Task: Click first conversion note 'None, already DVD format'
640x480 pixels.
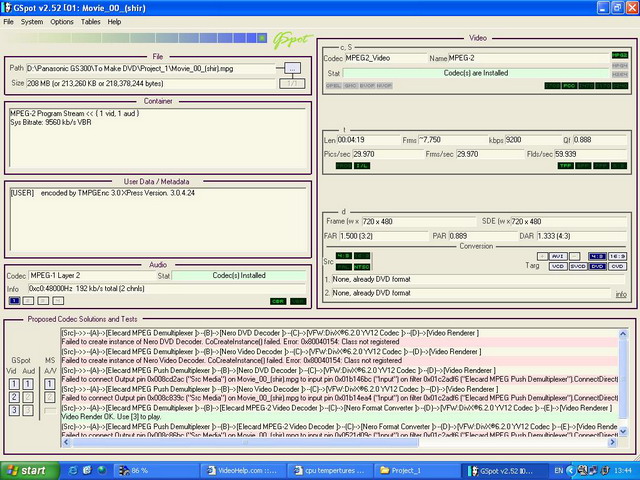Action: 478,280
